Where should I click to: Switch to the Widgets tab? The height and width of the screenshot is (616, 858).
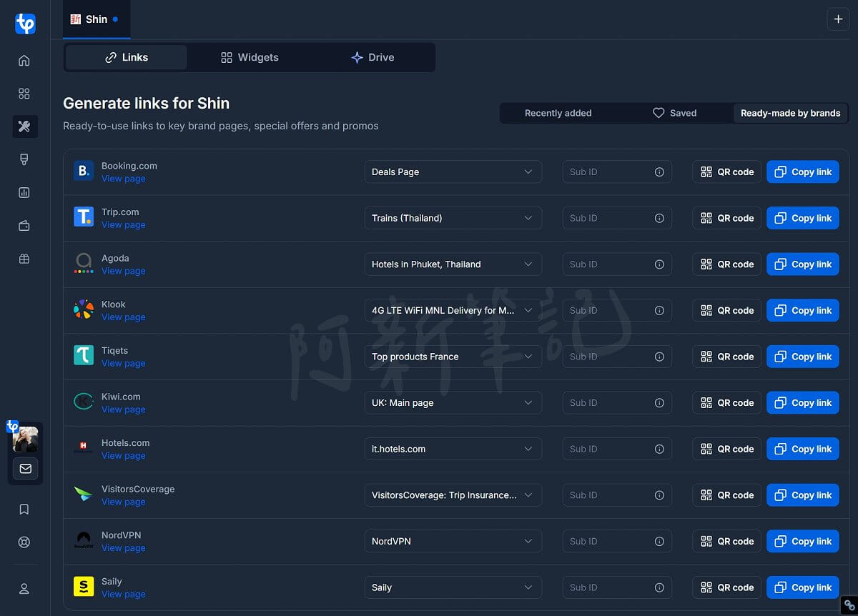[x=250, y=57]
